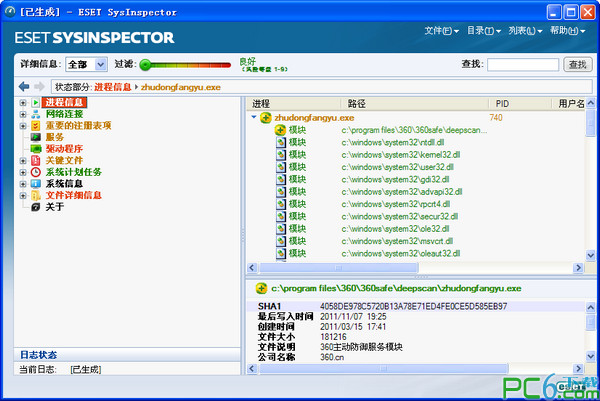Screen dimensions: 600x401
Task: Click module icon for ole32.dll row
Action: (281, 229)
